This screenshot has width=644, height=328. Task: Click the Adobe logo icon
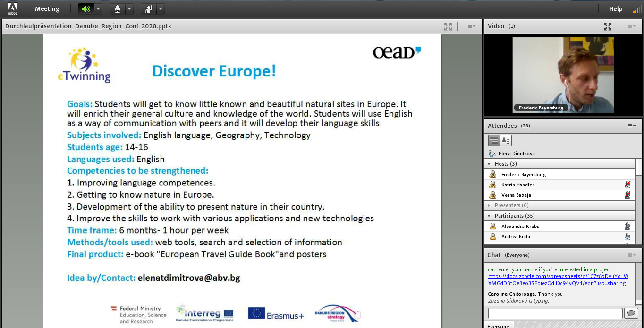coord(12,8)
